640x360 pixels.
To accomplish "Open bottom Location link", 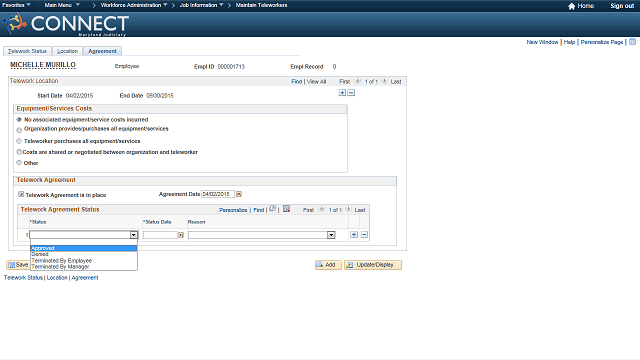I will pyautogui.click(x=57, y=278).
